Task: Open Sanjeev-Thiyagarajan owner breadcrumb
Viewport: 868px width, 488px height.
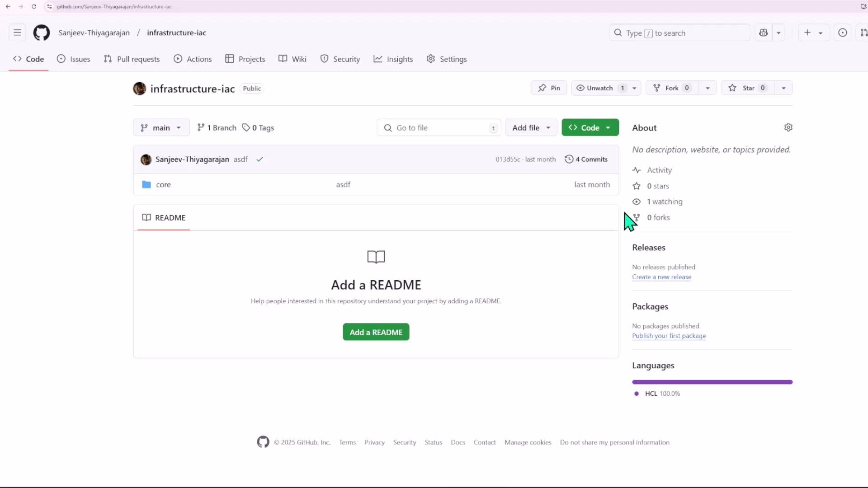Action: click(94, 33)
